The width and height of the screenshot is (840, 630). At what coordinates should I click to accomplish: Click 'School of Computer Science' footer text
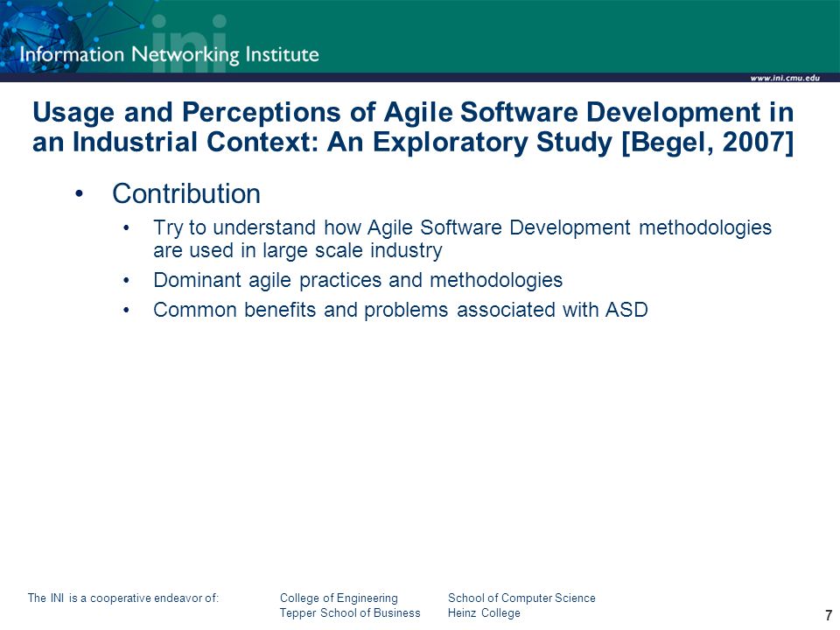point(521,598)
